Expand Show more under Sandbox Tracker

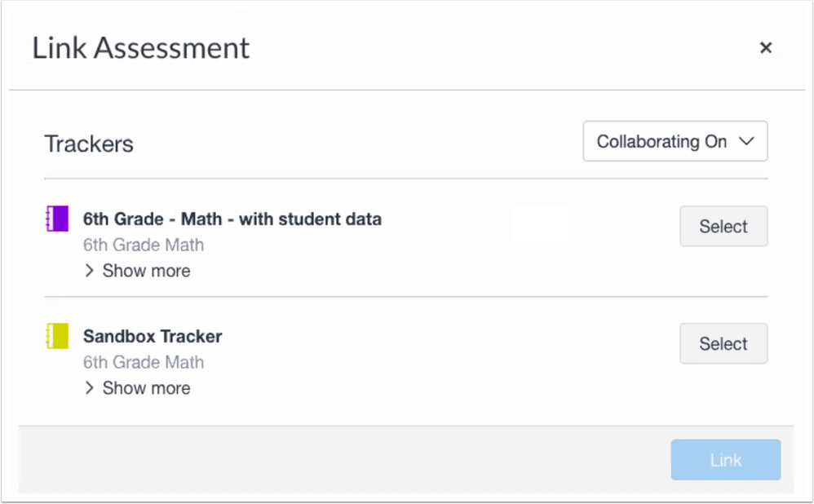pos(146,387)
